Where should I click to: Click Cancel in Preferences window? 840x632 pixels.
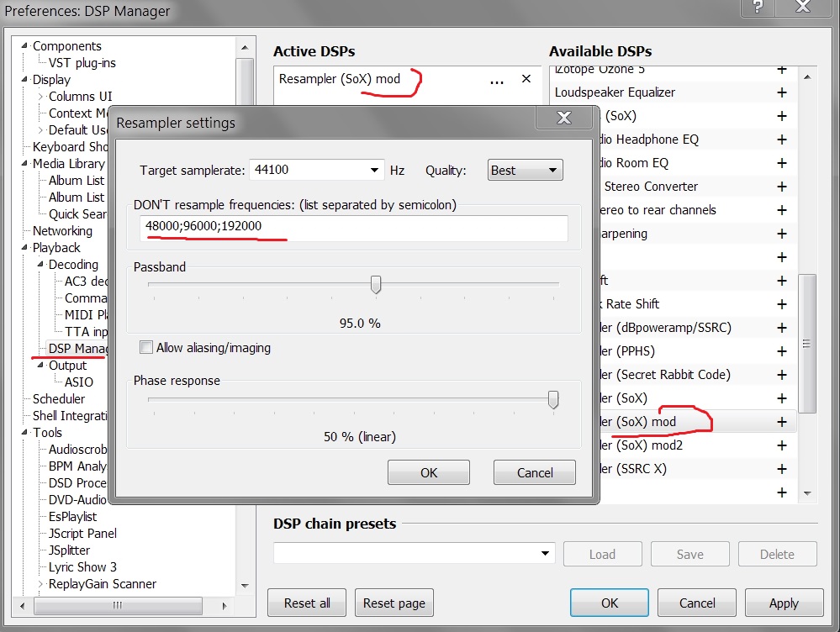(x=697, y=603)
